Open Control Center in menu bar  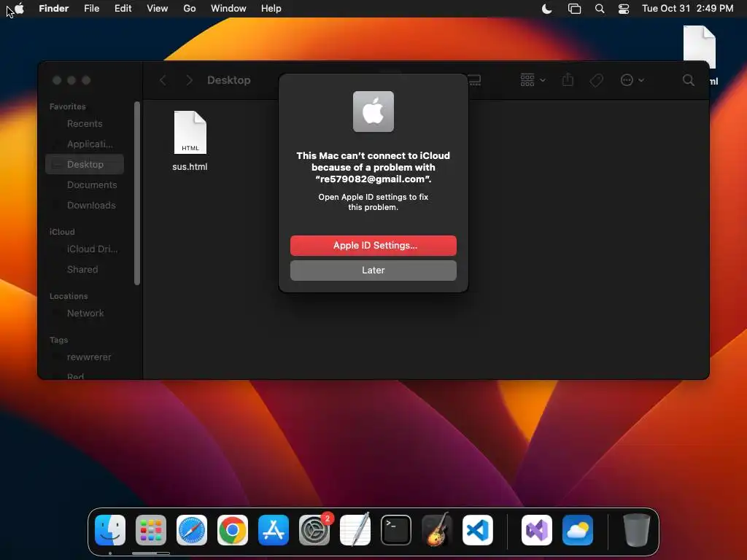point(624,9)
